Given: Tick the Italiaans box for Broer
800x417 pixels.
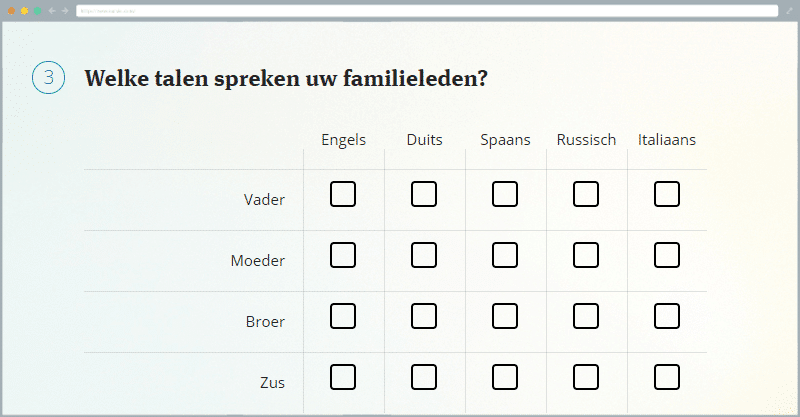Looking at the screenshot, I should [x=667, y=316].
